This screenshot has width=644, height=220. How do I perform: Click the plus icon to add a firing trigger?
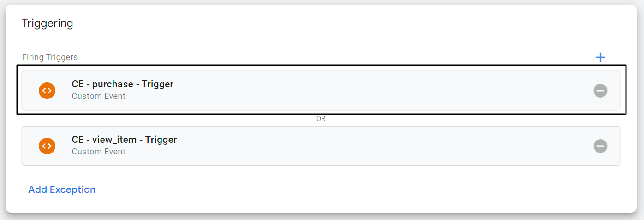[x=600, y=57]
